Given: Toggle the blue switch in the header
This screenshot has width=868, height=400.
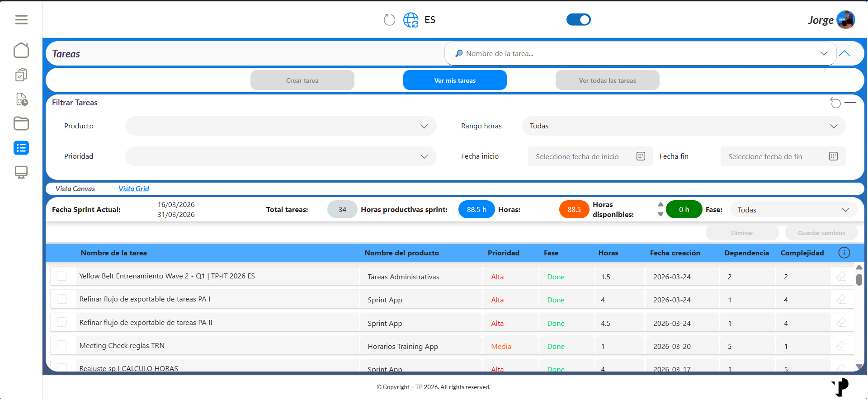Looking at the screenshot, I should [579, 19].
